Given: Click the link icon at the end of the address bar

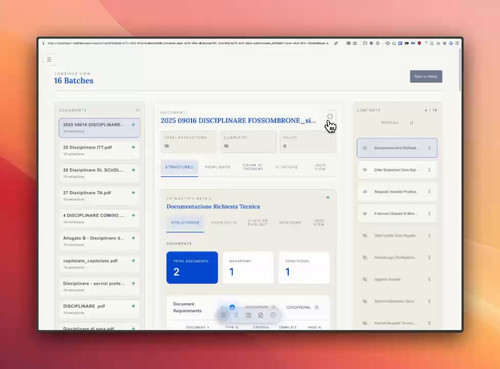Looking at the screenshot, I should click(337, 43).
